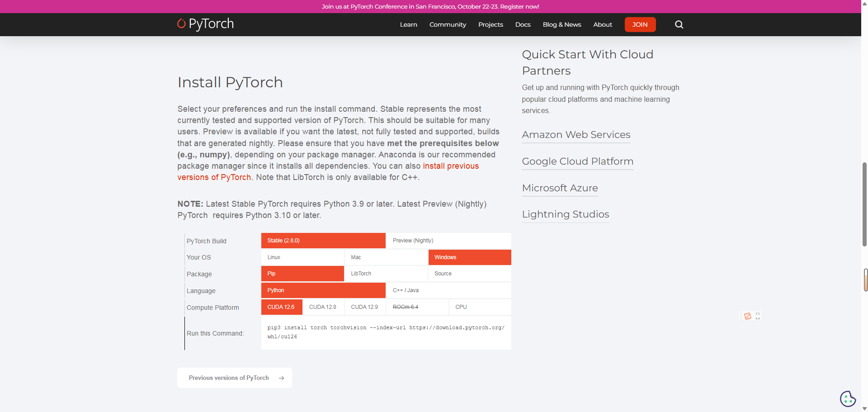The image size is (868, 412).
Task: Click the PyTorch Build row label
Action: 207,241
